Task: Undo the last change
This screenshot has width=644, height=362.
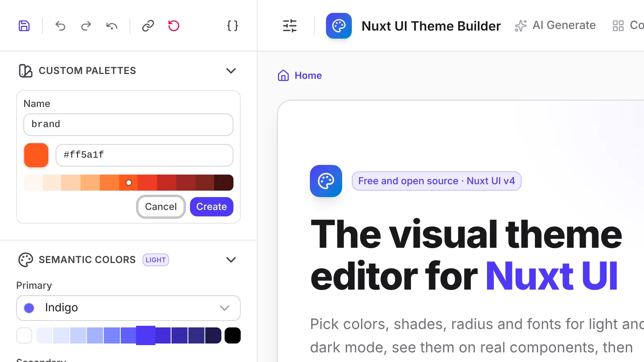Action: (60, 26)
